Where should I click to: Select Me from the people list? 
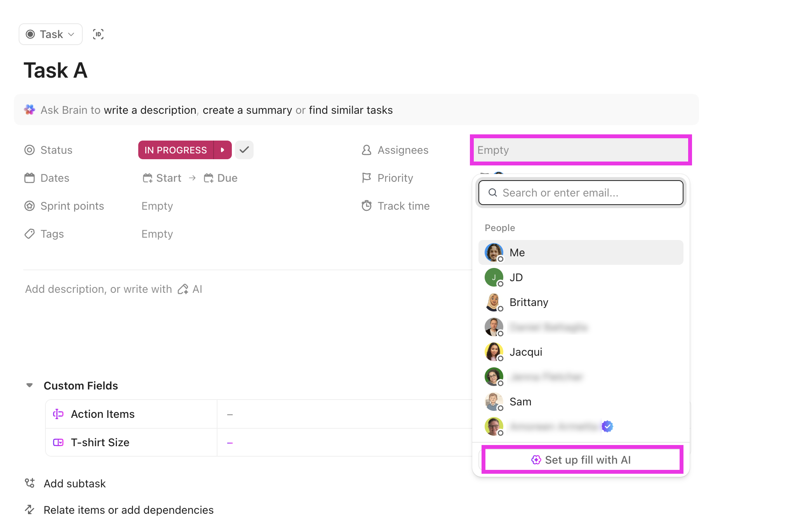[x=517, y=252]
